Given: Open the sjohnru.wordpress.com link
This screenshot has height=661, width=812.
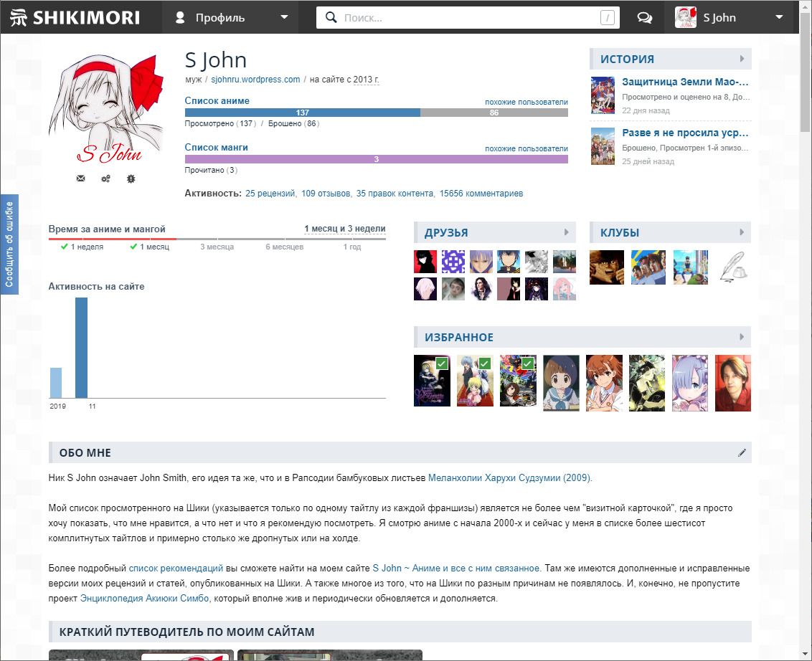Looking at the screenshot, I should click(x=255, y=80).
